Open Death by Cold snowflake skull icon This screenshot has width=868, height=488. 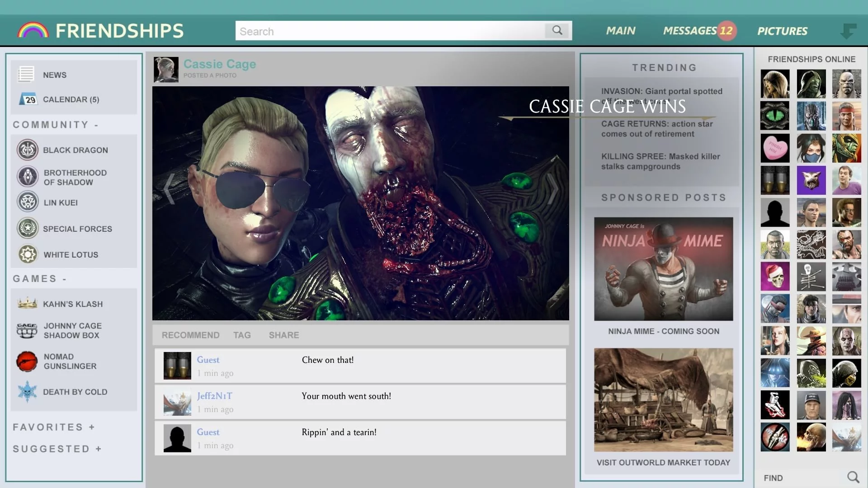pos(27,392)
